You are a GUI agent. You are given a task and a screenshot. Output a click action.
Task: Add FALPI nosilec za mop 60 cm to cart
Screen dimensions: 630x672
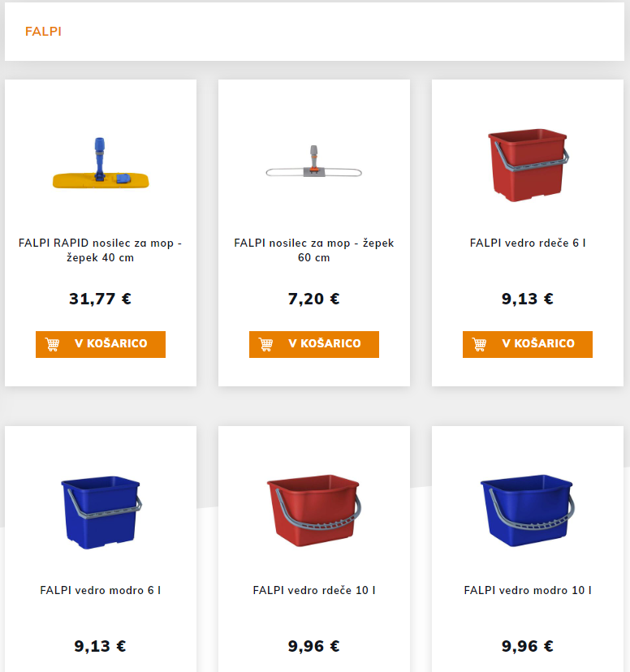pyautogui.click(x=314, y=344)
